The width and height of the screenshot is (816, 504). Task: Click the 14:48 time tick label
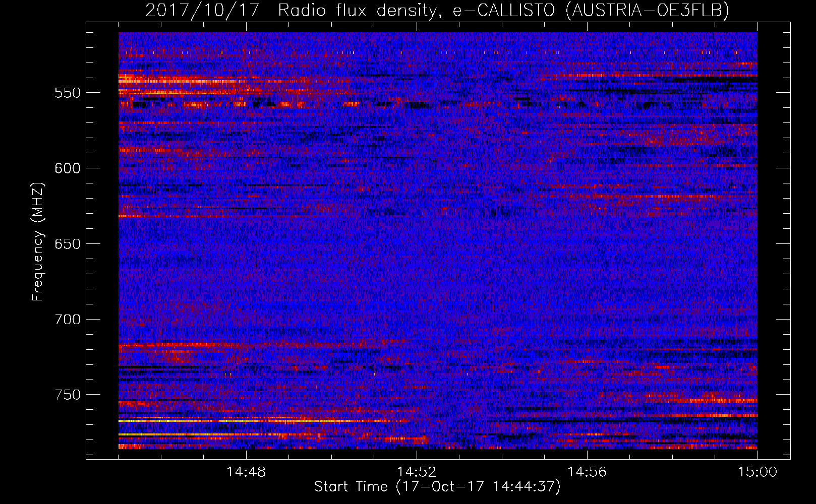(246, 472)
